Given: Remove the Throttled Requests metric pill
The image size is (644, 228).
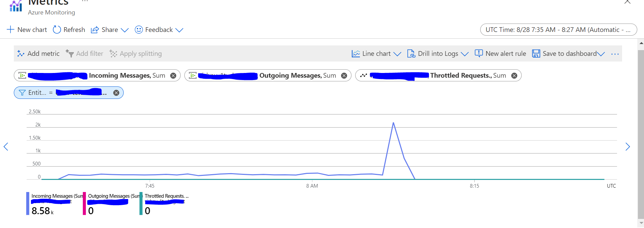Looking at the screenshot, I should coord(514,76).
